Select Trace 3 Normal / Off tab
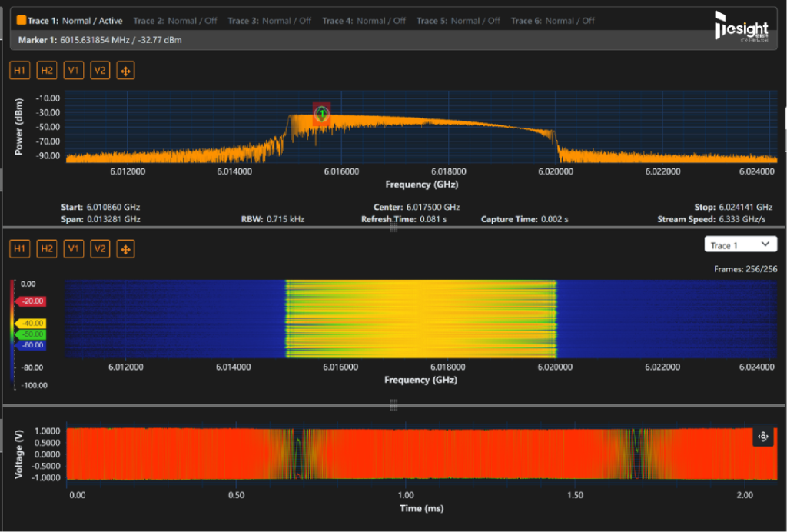 (x=270, y=21)
